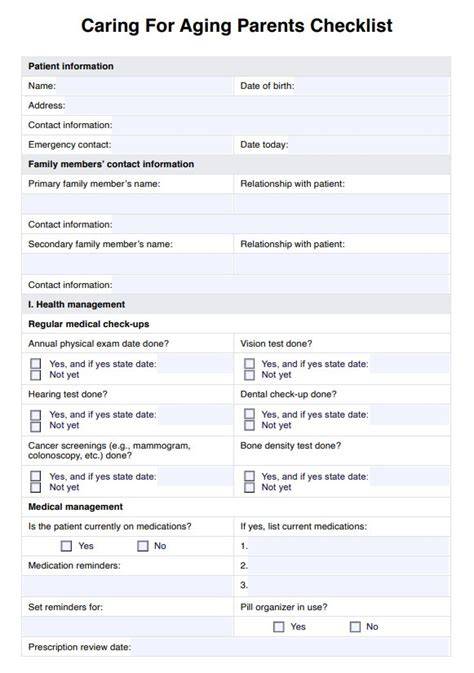Image resolution: width=474 pixels, height=673 pixels.
Task: Click the Date today field
Action: (369, 145)
